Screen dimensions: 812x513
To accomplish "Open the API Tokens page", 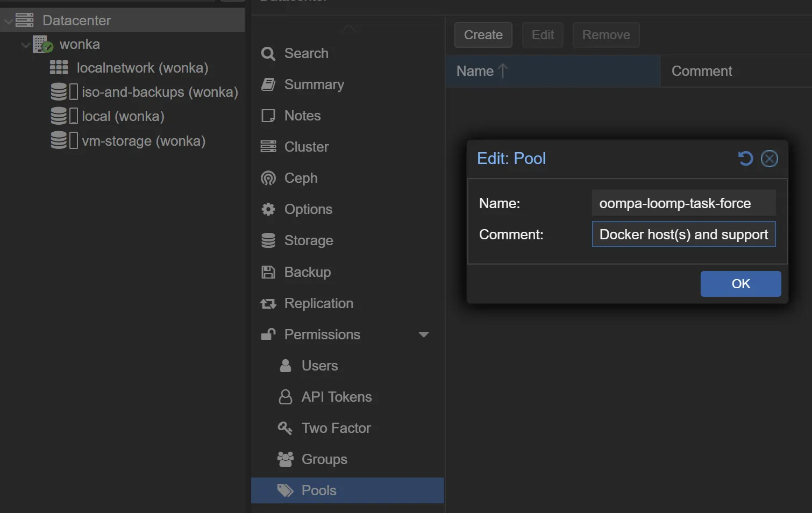I will (347, 397).
